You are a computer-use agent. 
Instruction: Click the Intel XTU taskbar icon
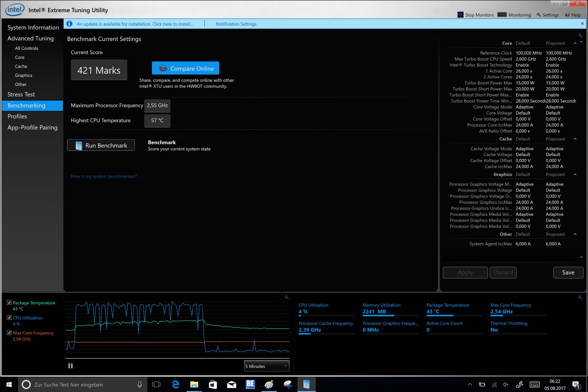(306, 384)
